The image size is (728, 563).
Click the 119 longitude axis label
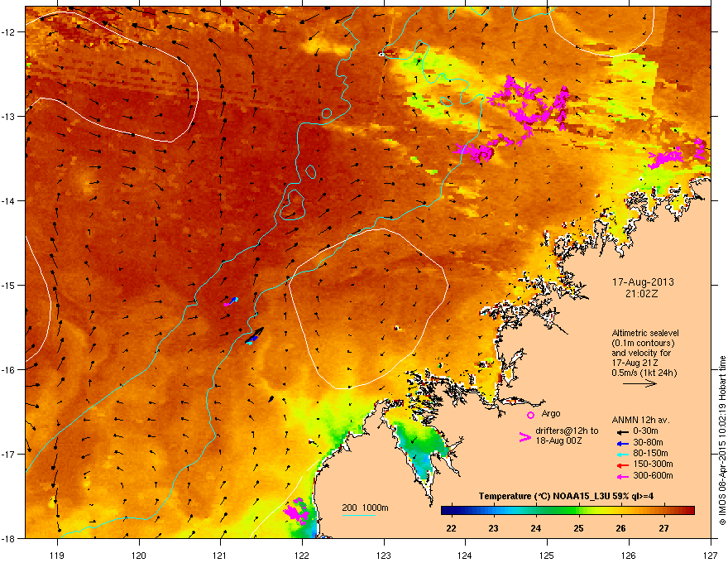pos(57,555)
